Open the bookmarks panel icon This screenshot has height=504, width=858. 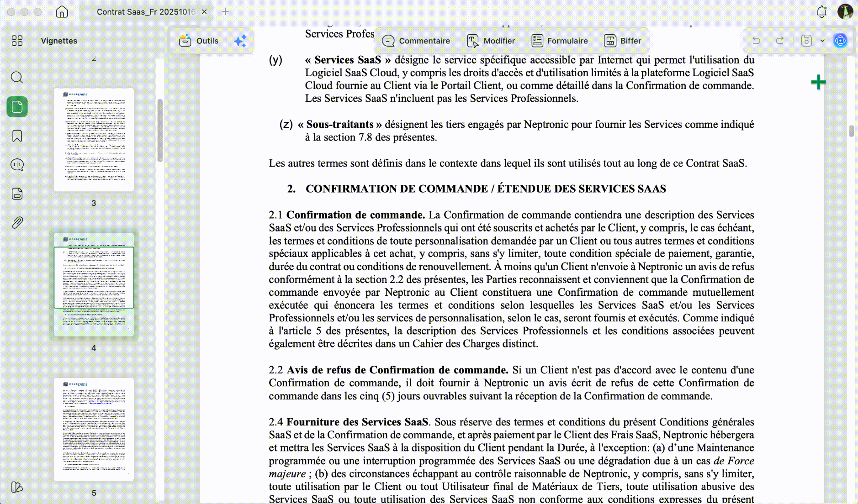point(17,136)
